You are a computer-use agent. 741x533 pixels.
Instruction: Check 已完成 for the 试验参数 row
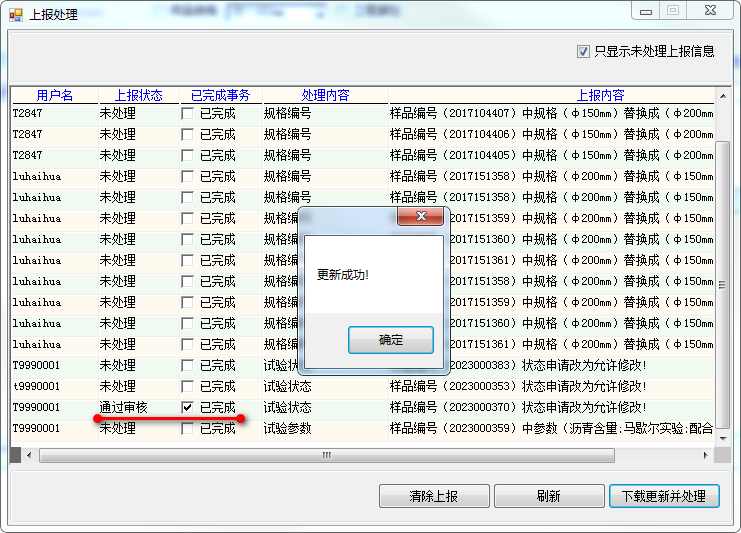point(188,428)
